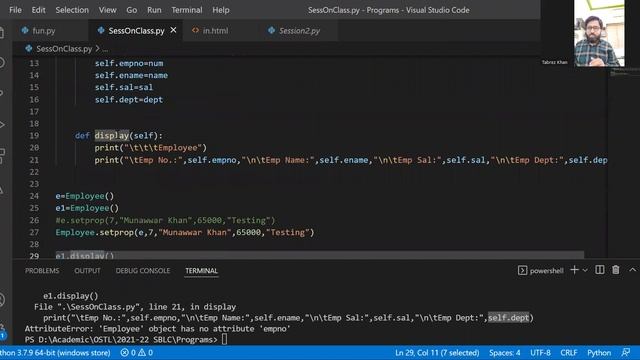Click the AttributeError message in terminal

(x=158, y=329)
